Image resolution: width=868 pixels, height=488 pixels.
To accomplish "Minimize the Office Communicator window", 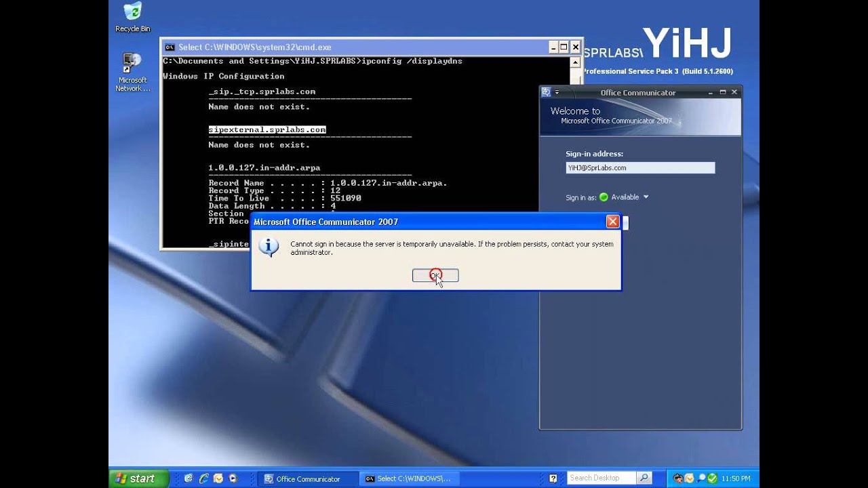I will click(x=711, y=92).
